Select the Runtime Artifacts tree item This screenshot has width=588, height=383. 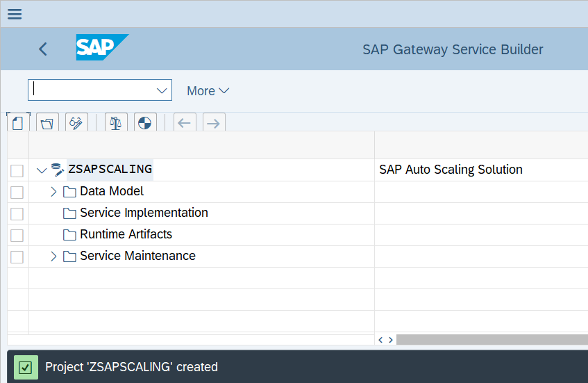[x=126, y=234]
